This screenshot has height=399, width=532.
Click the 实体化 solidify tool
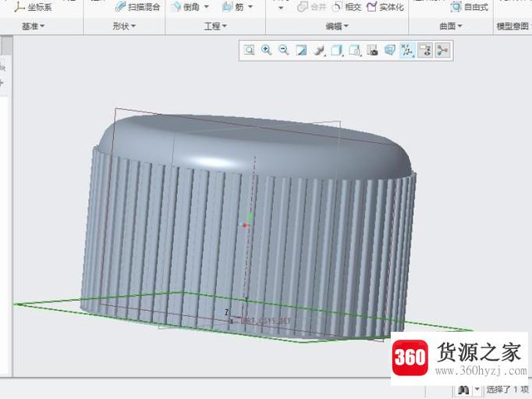pos(385,7)
